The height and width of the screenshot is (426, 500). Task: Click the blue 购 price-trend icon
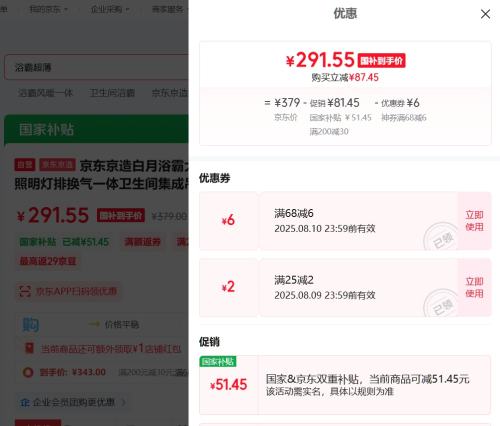coord(31,324)
